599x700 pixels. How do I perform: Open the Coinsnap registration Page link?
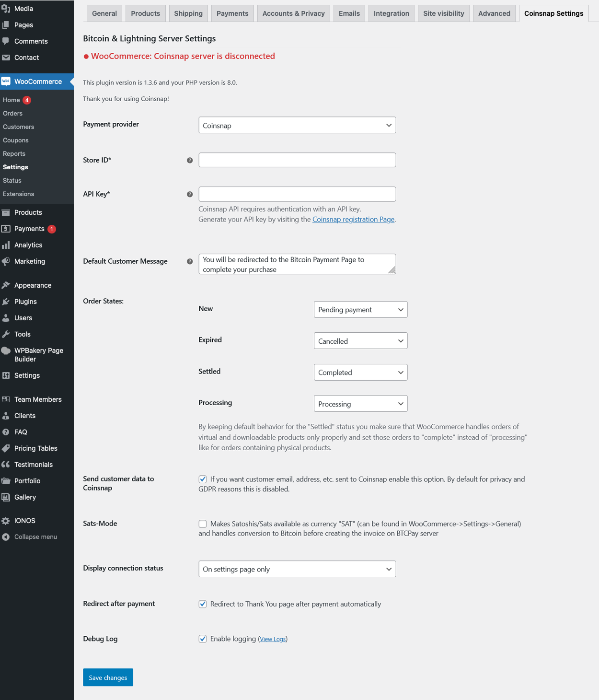(354, 220)
